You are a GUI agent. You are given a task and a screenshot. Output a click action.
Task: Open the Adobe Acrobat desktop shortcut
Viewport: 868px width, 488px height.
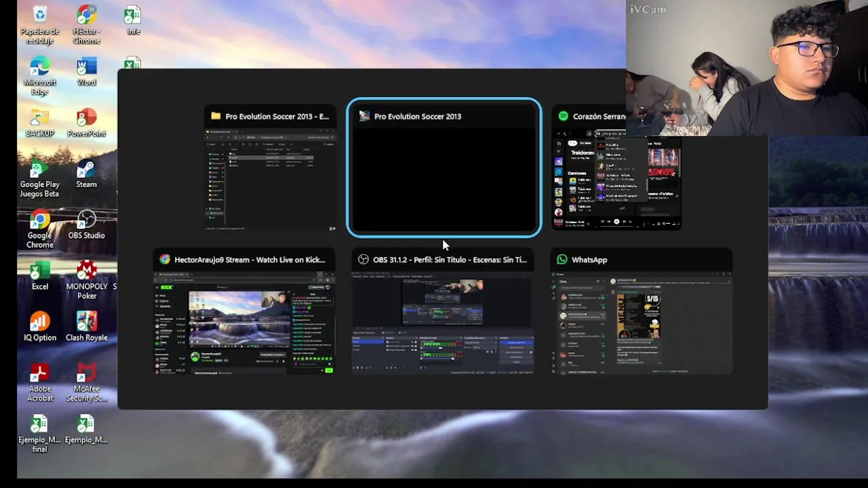40,382
